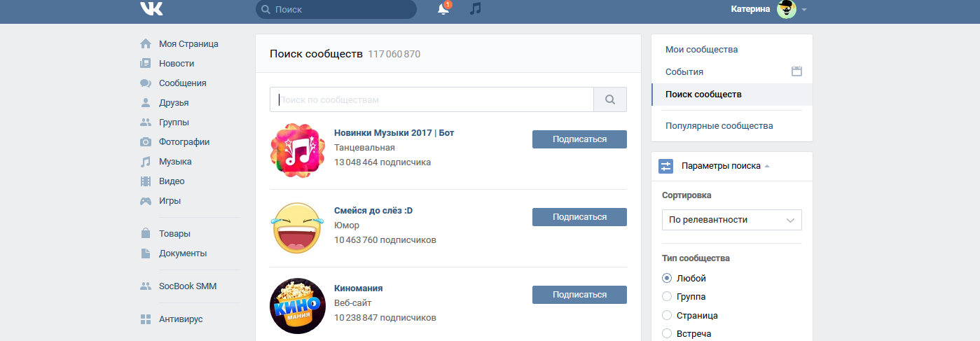Open SocBook SMM in the left menu
Viewport: 980px width, 341px height.
click(186, 286)
